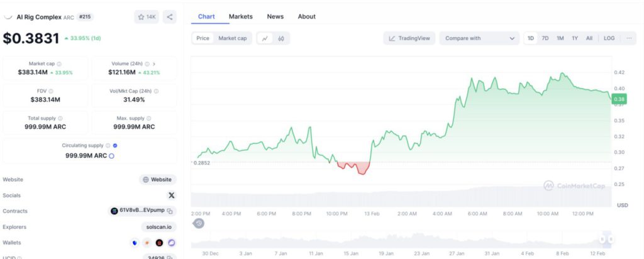644x259 pixels.
Task: Click the right range slider handle
Action: point(611,240)
